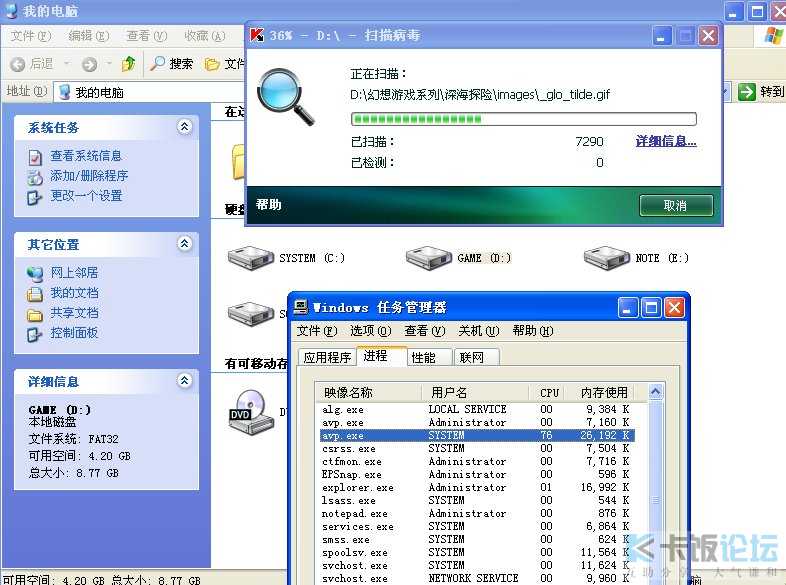
Task: Close the Windows Task Manager window
Action: (x=675, y=308)
